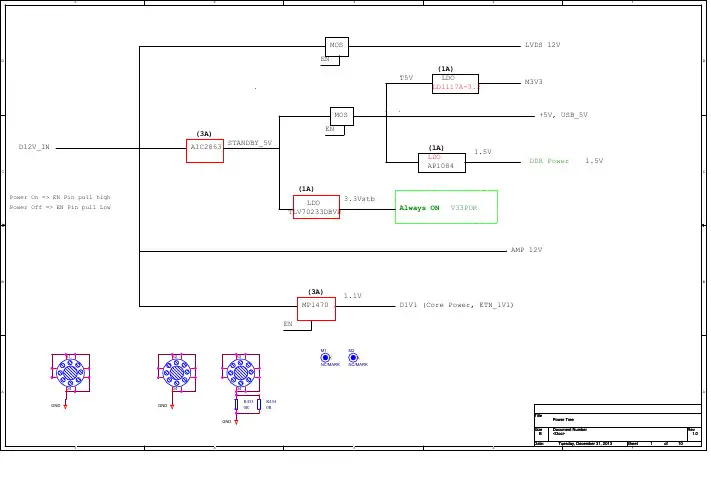Click the LVDS 12V output label

coord(542,46)
